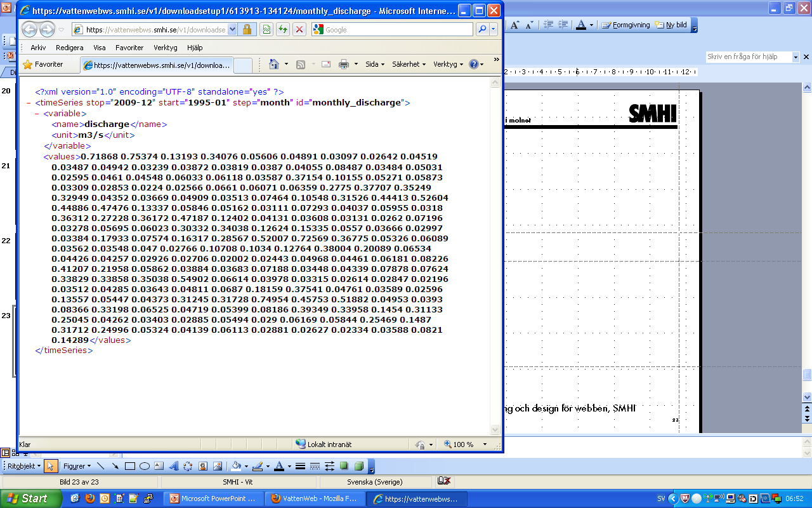Open the Figurer AutoShapes menu
The width and height of the screenshot is (812, 508).
(77, 466)
